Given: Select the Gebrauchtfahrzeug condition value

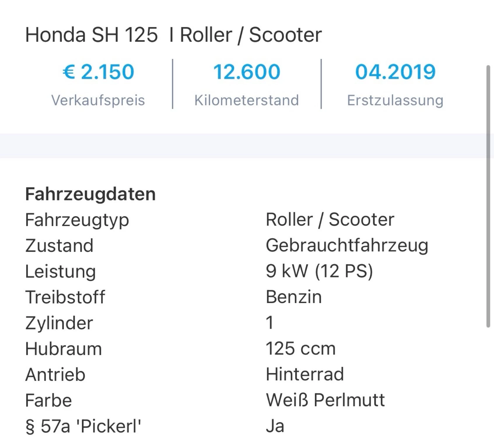Looking at the screenshot, I should pyautogui.click(x=347, y=246).
